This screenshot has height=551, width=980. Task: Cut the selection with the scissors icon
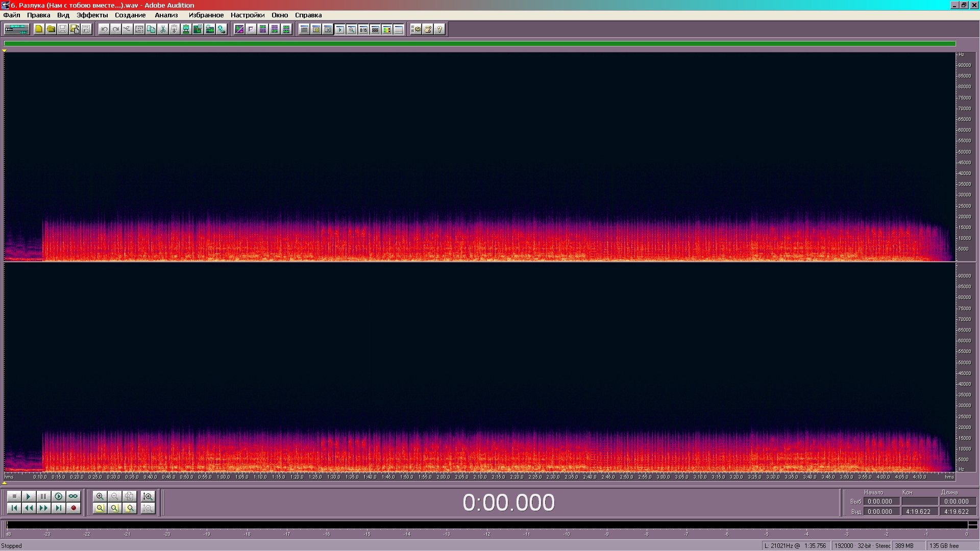click(163, 29)
